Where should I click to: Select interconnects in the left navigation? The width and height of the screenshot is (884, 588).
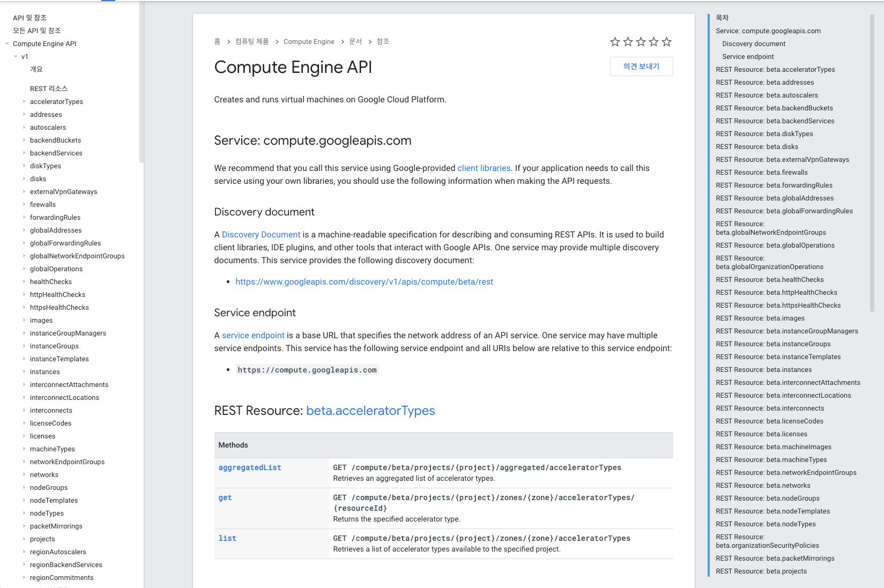click(x=51, y=411)
